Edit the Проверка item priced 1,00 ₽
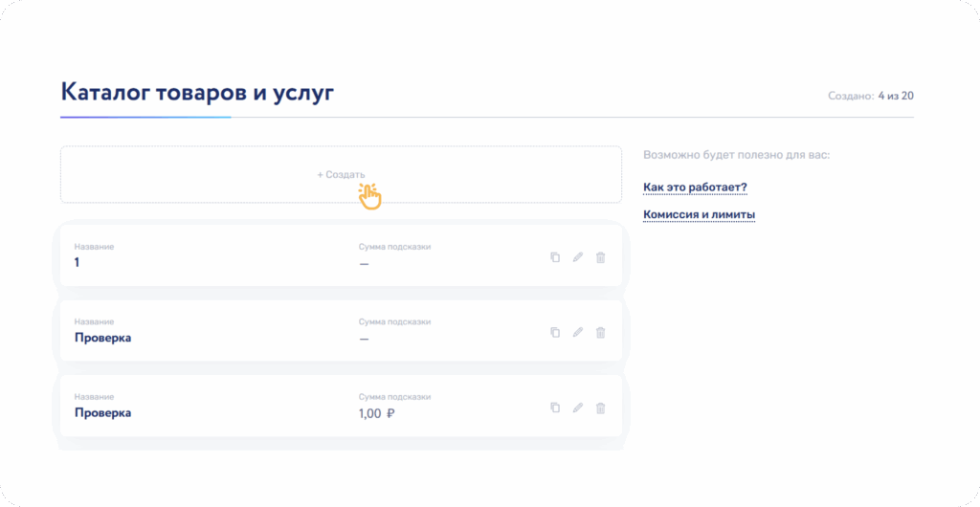This screenshot has width=980, height=507. pyautogui.click(x=578, y=408)
